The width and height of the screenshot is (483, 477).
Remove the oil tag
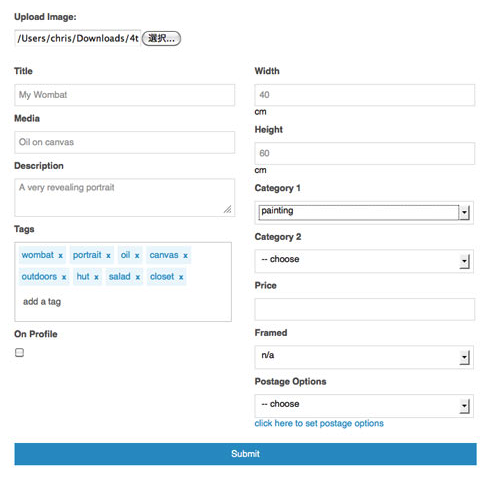(137, 256)
